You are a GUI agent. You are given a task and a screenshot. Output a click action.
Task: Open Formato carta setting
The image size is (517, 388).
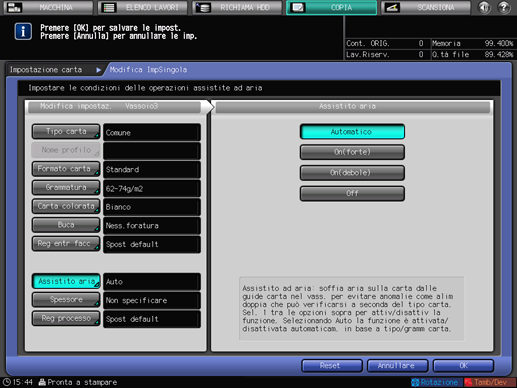pyautogui.click(x=66, y=169)
